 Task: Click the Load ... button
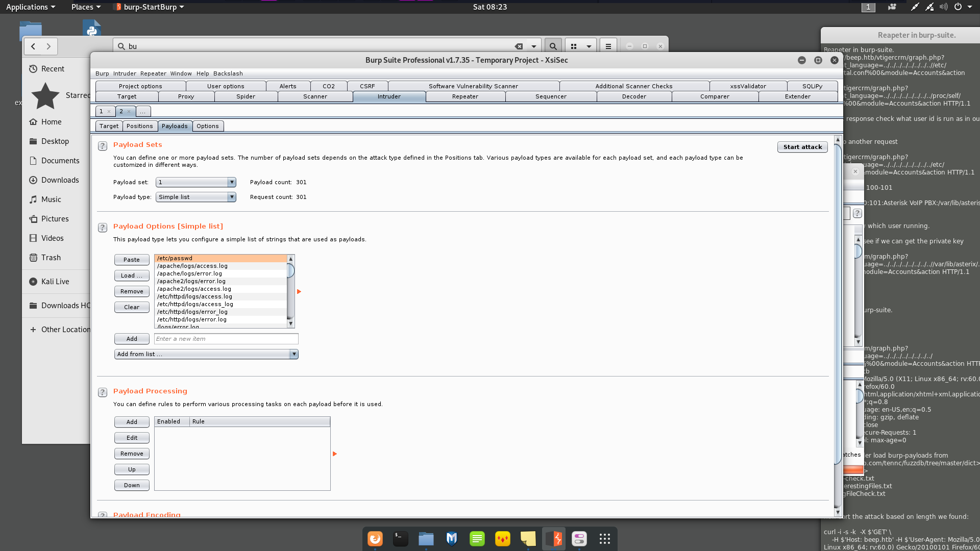132,275
